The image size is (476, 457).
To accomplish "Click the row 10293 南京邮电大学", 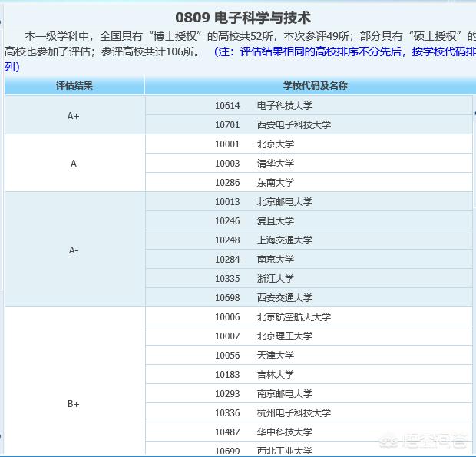I will point(309,394).
